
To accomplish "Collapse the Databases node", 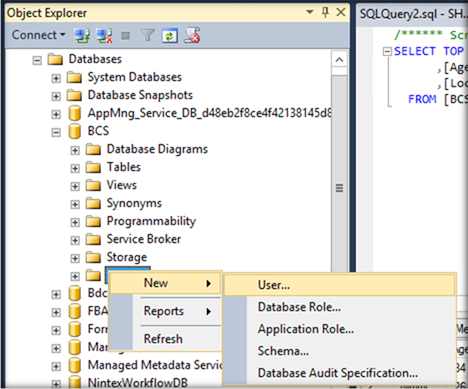I will (x=37, y=60).
